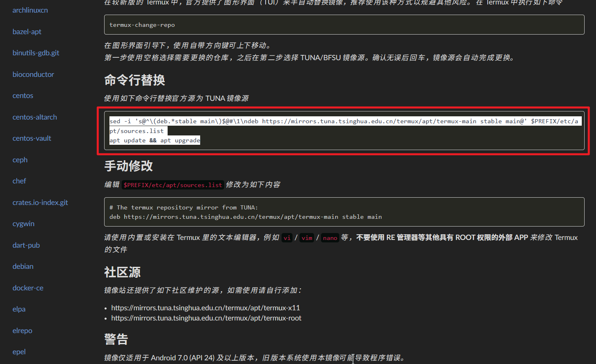Open the centos sidebar entry

point(23,96)
